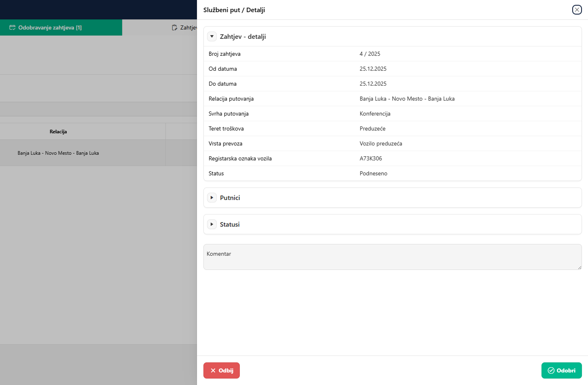This screenshot has width=588, height=385.
Task: Click the registration value A73K306
Action: (370, 158)
